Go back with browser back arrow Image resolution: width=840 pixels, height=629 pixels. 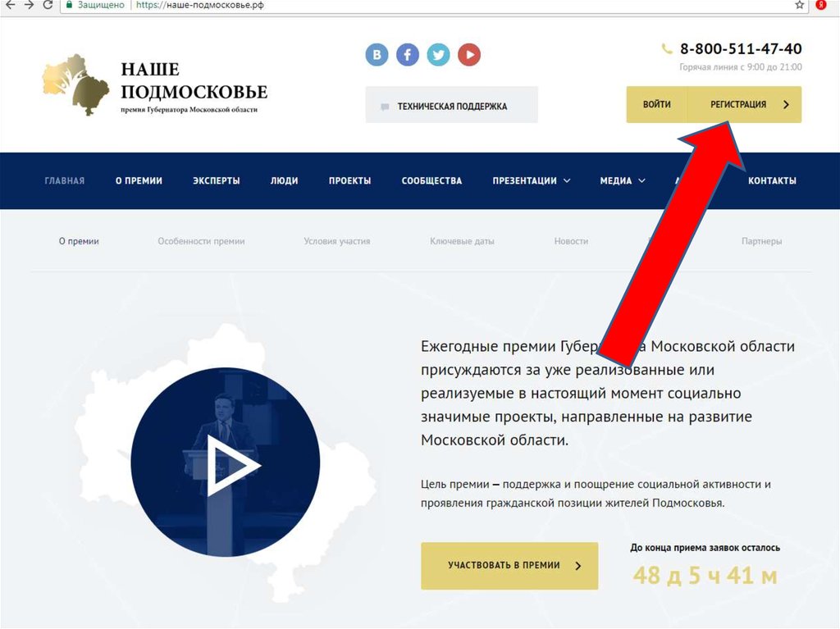click(10, 5)
